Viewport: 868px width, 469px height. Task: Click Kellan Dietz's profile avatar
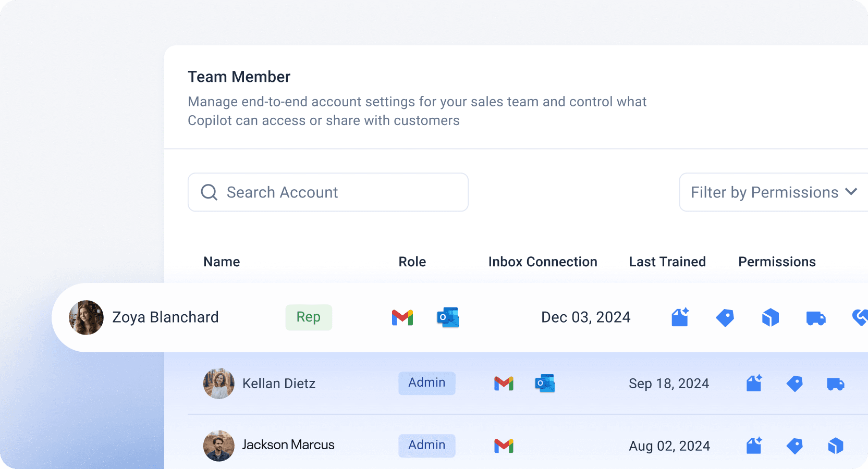[x=219, y=384]
